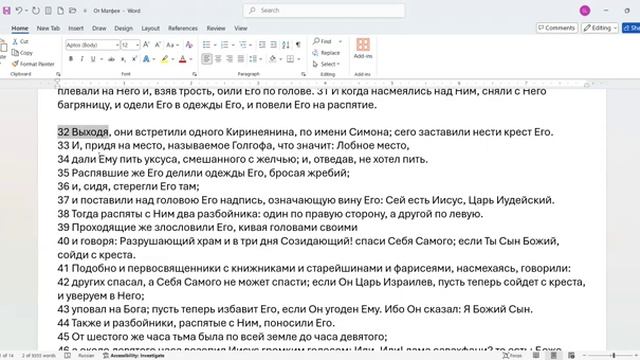Copy the selected text
This screenshot has width=640, height=360.
[22, 53]
